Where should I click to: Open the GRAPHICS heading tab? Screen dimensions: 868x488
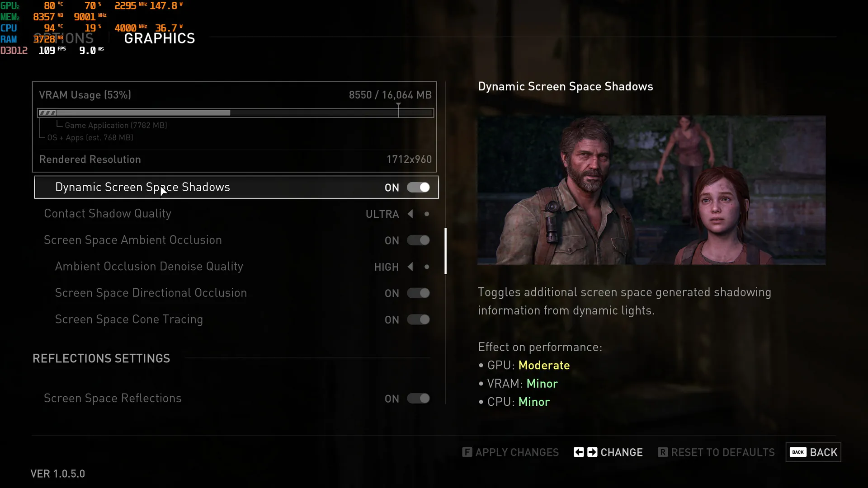pos(160,38)
